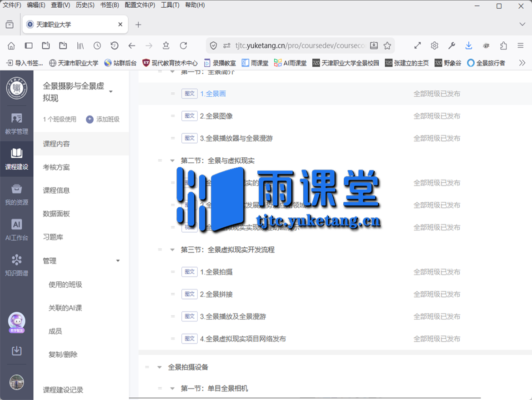Click the drag handle beside 1.全景拍摄
Viewport: 532px width, 400px height.
pos(173,272)
